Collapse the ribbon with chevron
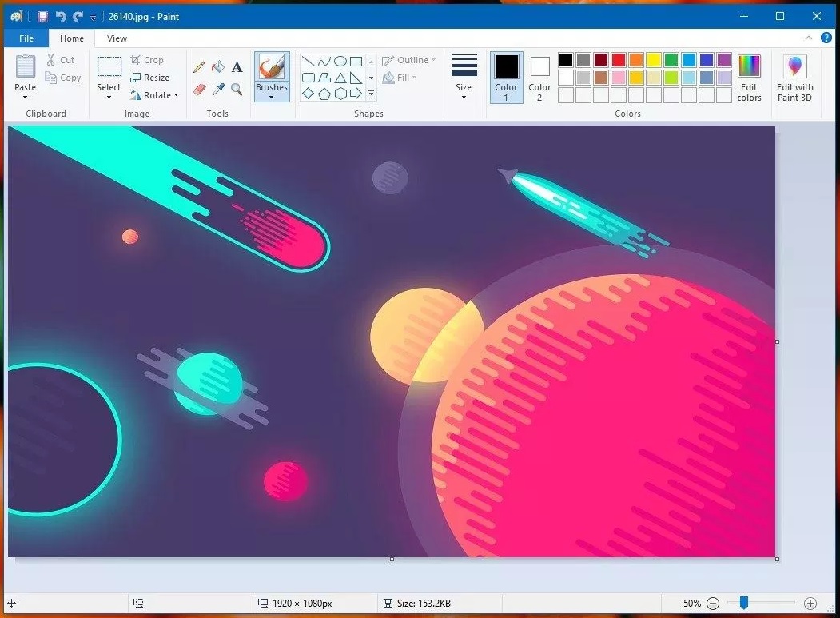Screen dimensions: 840x618 point(808,38)
